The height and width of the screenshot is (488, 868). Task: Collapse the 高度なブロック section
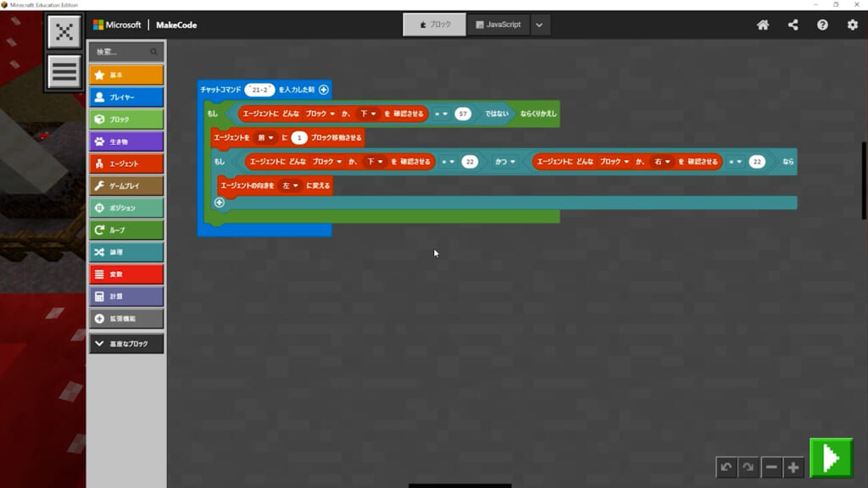tap(126, 344)
